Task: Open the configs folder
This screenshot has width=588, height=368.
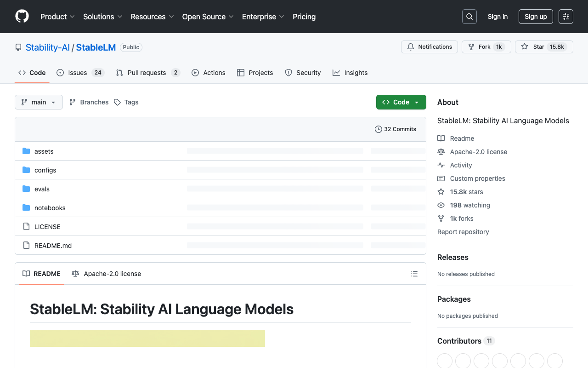Action: pos(45,170)
